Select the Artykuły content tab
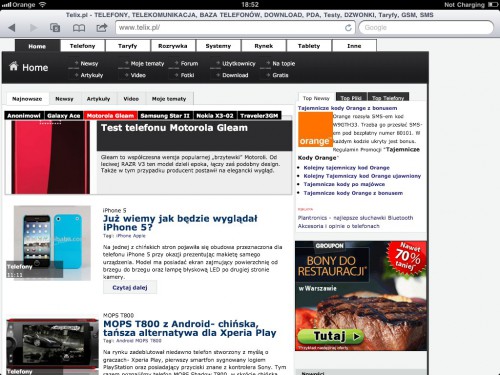The width and height of the screenshot is (500, 375). [x=98, y=99]
